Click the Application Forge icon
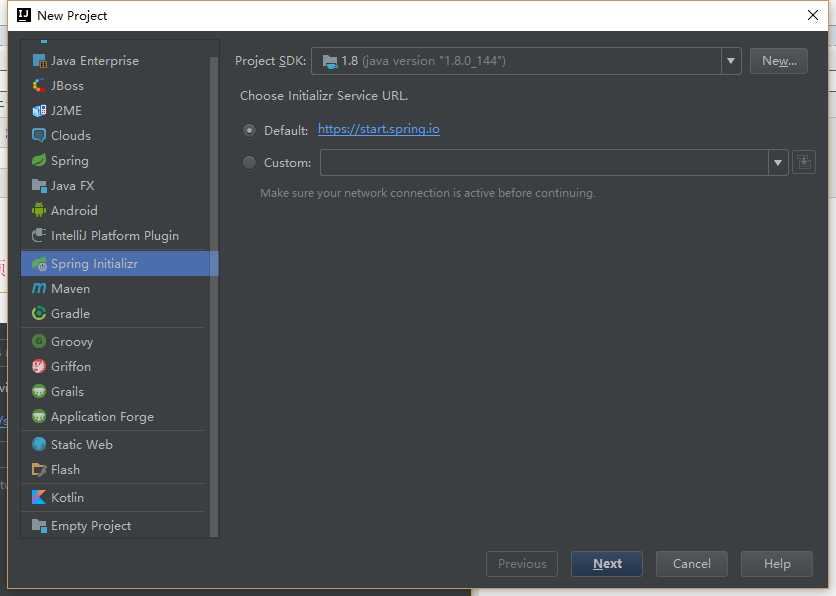 coord(39,416)
